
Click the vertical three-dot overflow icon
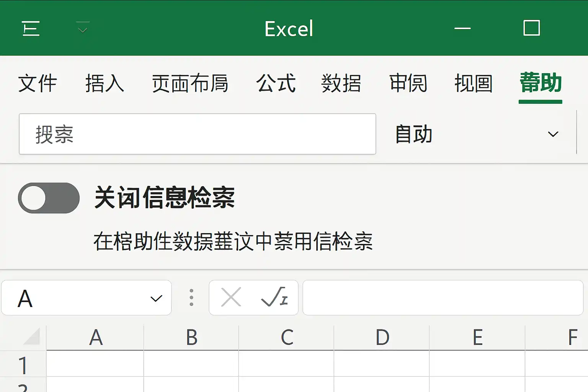tap(191, 297)
